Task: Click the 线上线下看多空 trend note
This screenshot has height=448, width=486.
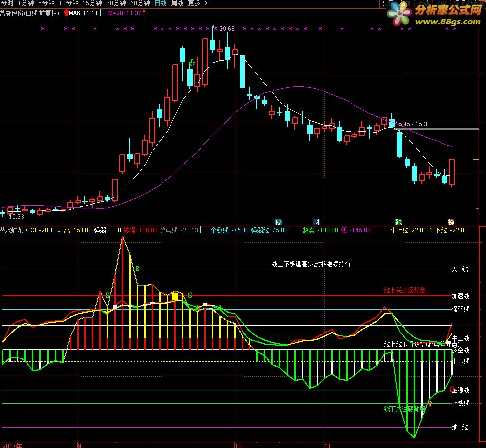Action: tap(421, 345)
